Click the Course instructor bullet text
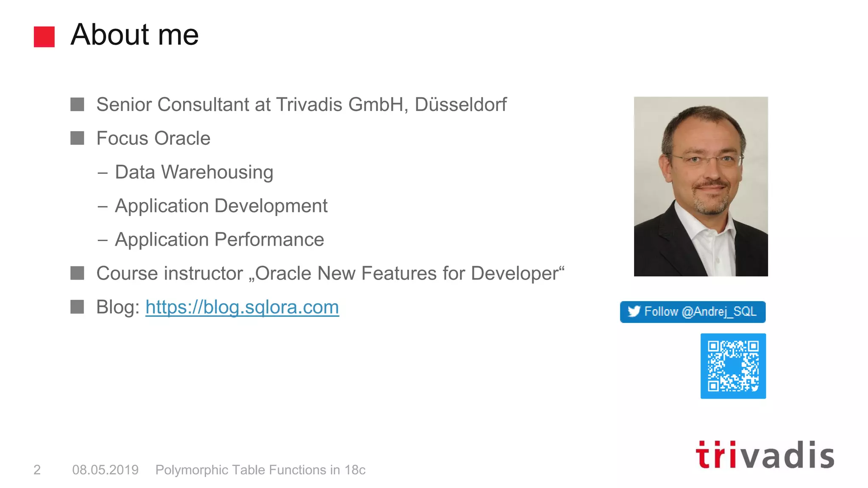 (x=330, y=273)
